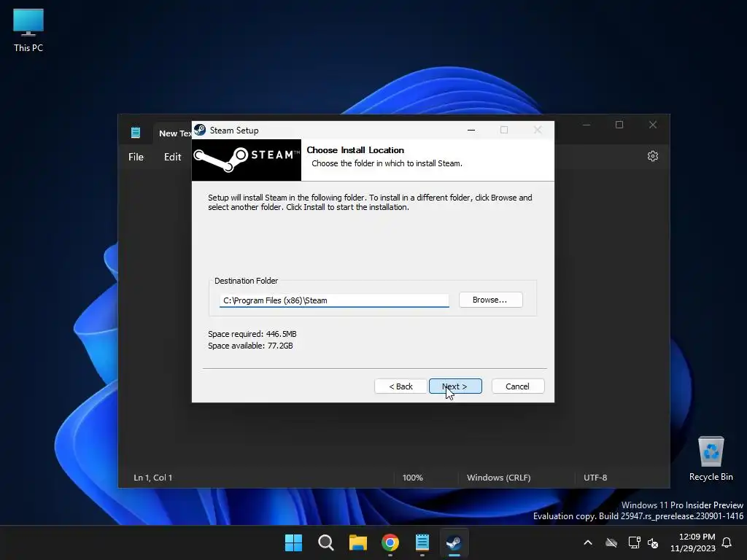The height and width of the screenshot is (560, 747).
Task: Open File Explorer from taskbar
Action: coord(357,542)
